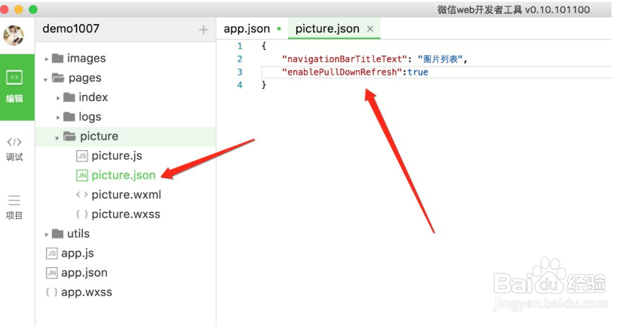Select the picture folder icon
This screenshot has height=326, width=644.
coord(70,136)
